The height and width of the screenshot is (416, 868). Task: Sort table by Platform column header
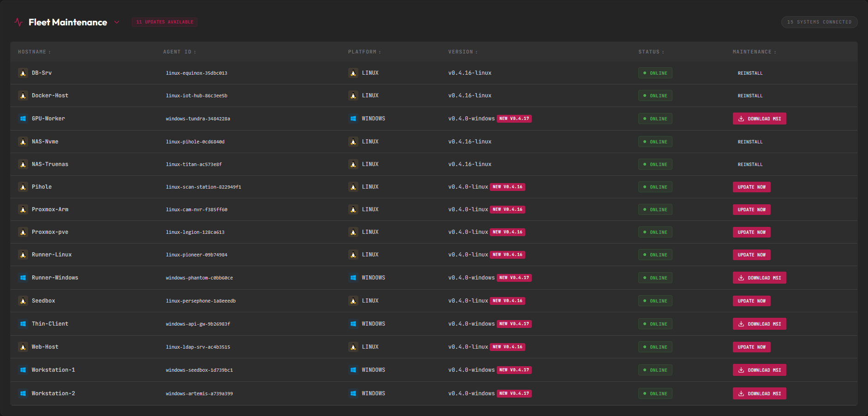364,52
